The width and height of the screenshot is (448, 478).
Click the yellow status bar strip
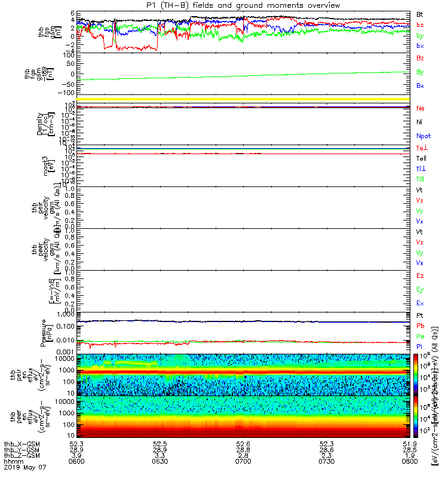pos(243,99)
